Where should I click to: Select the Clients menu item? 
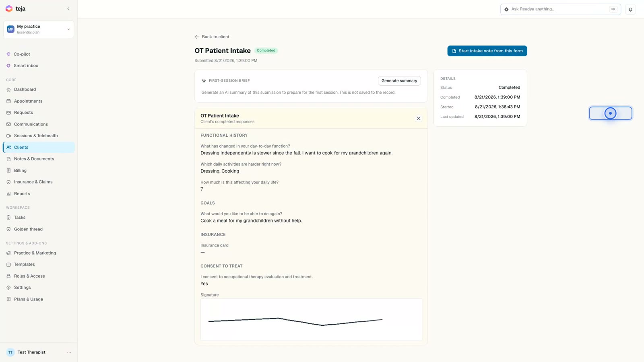tap(39, 147)
